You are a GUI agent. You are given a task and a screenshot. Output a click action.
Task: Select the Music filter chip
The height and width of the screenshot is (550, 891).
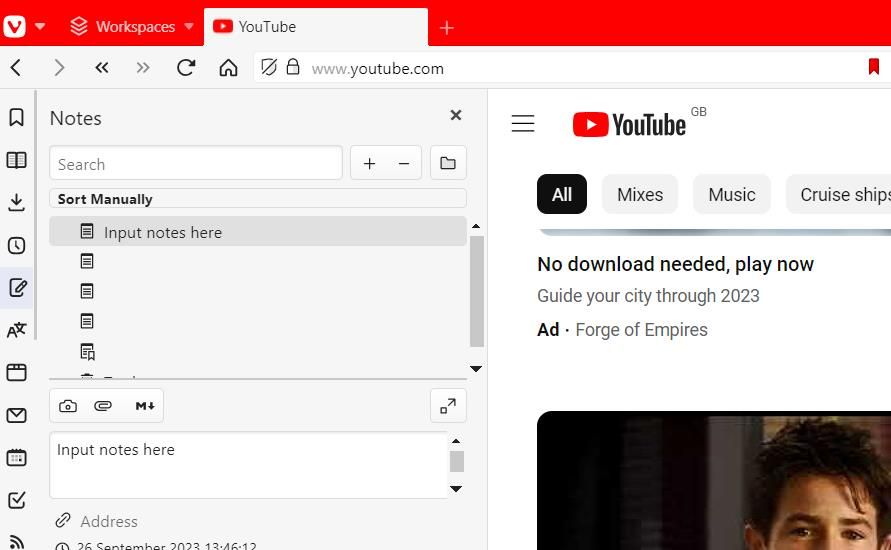click(732, 194)
